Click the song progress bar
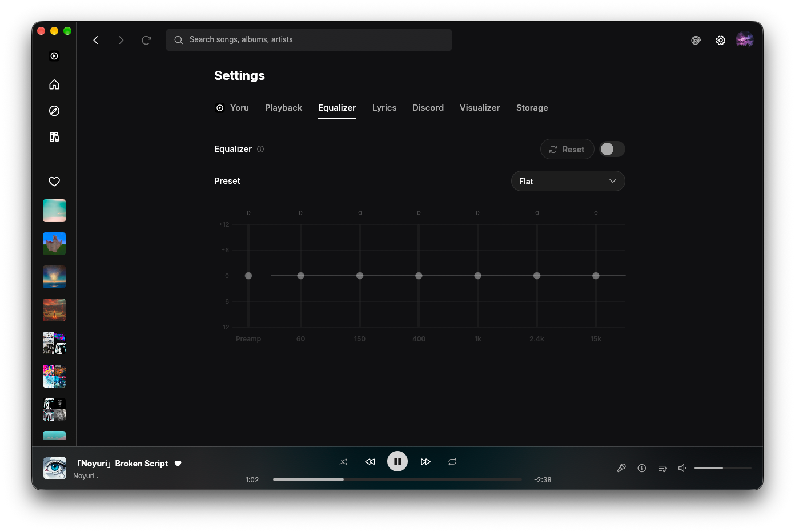 (x=397, y=479)
